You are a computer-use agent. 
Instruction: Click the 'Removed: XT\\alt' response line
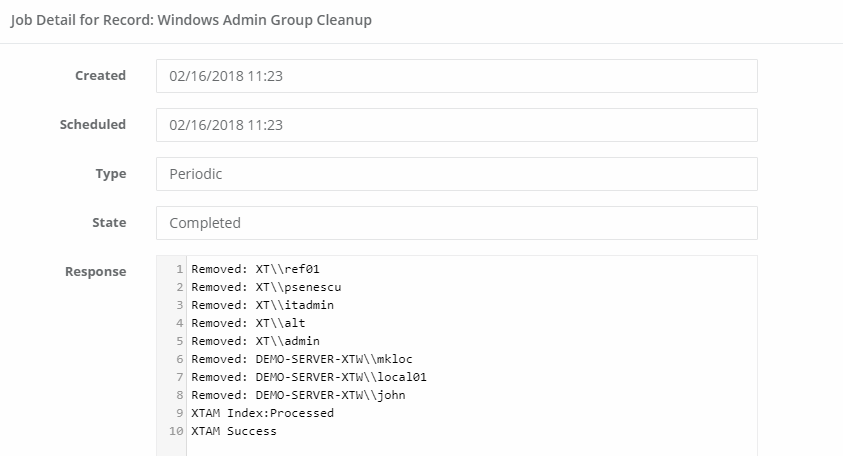[248, 323]
